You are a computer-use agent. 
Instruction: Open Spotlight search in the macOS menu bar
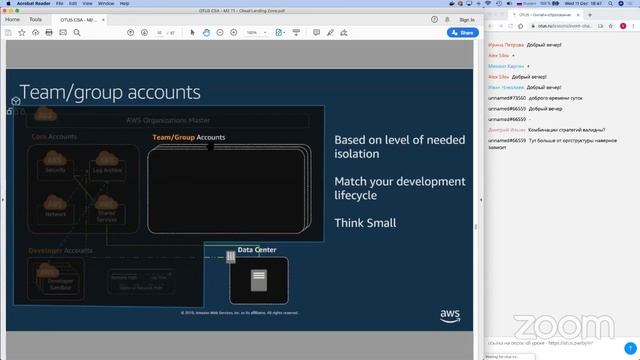[x=611, y=4]
